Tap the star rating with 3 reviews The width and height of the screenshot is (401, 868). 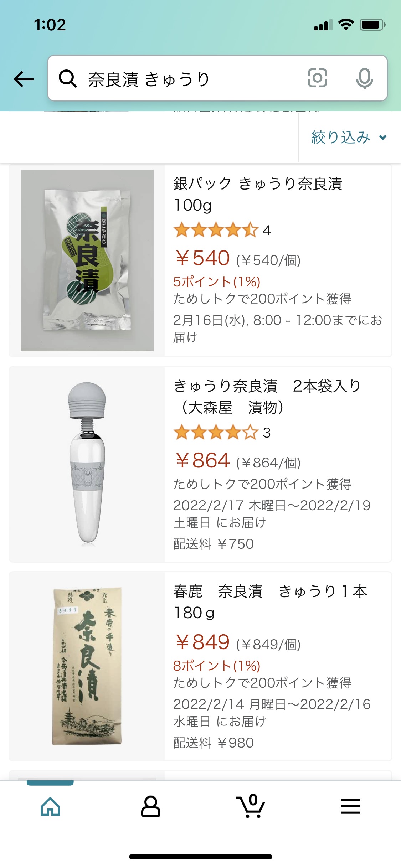pyautogui.click(x=222, y=433)
